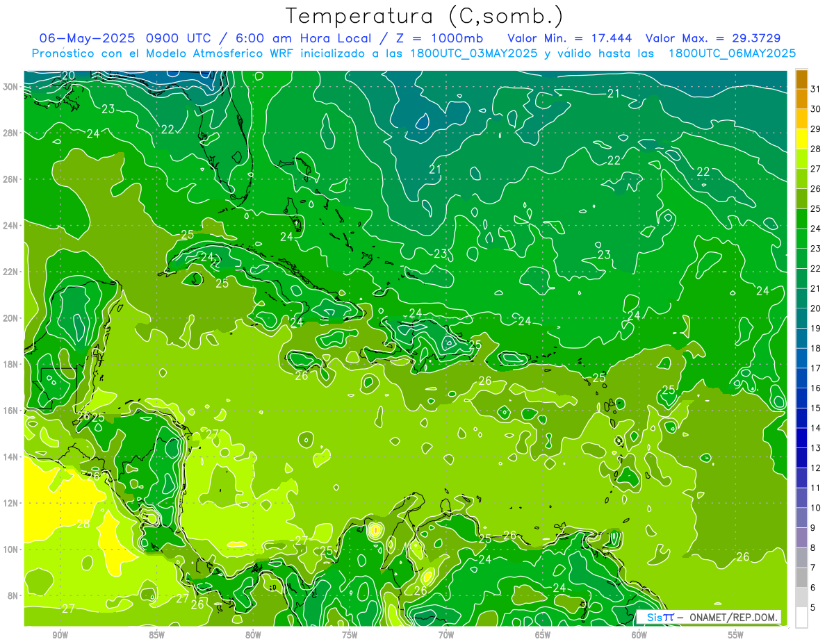Click the latitude axis label "10N"
Viewport: 834px width, 644px height.
pyautogui.click(x=10, y=549)
